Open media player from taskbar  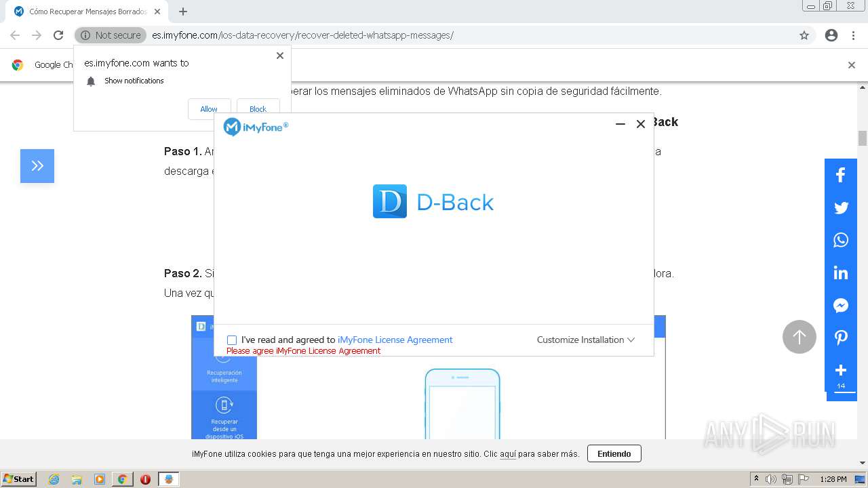(100, 479)
